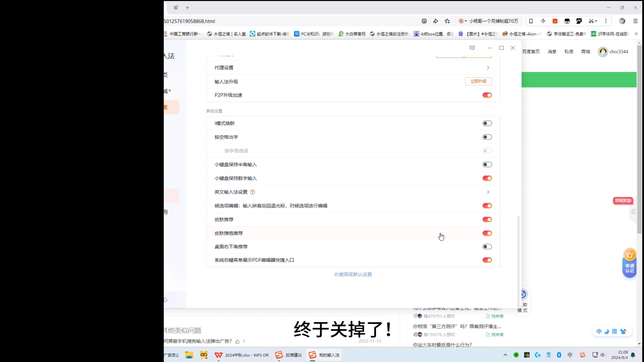Click the 领取奖励 badge

coord(623,201)
